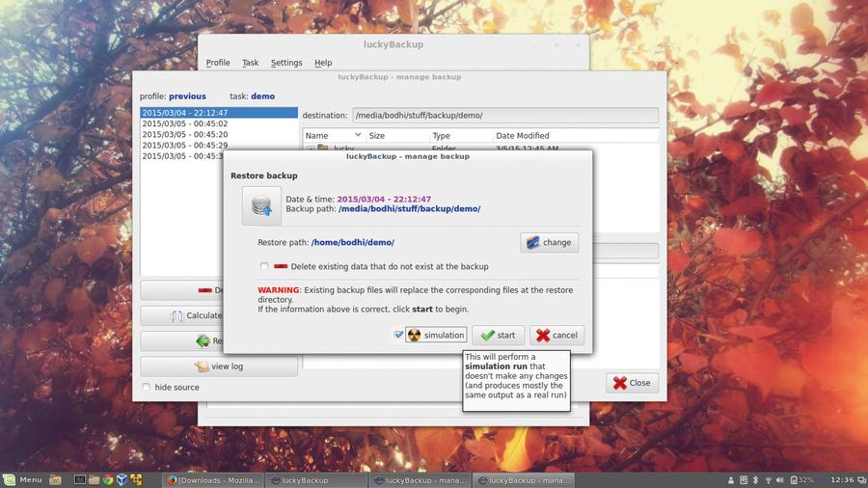Click the Size column header
Screen dimensions: 868x488
(397, 136)
